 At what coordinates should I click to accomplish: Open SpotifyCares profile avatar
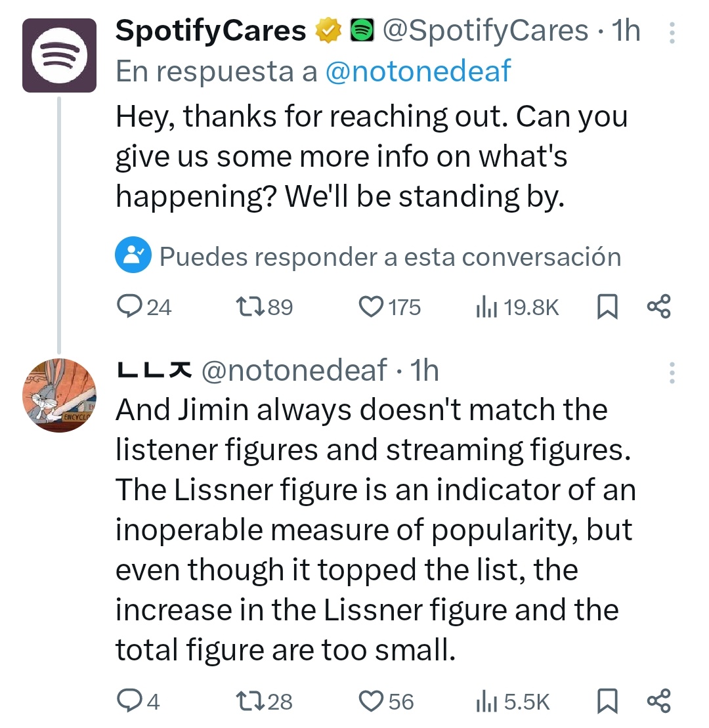tap(60, 55)
